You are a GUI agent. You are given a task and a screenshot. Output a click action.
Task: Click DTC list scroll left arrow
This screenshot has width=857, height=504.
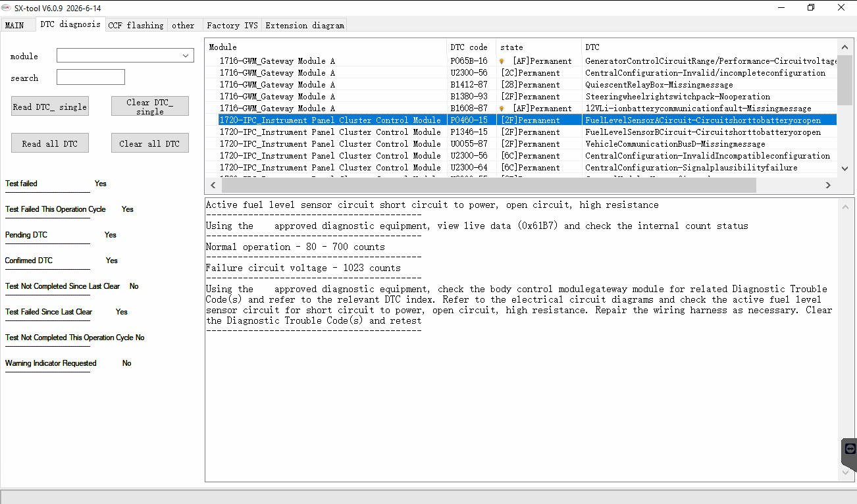click(x=213, y=185)
